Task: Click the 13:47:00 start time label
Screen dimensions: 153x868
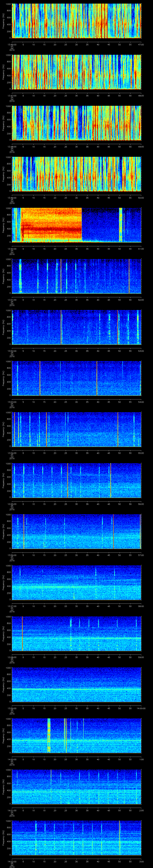Action: [x=12, y=96]
